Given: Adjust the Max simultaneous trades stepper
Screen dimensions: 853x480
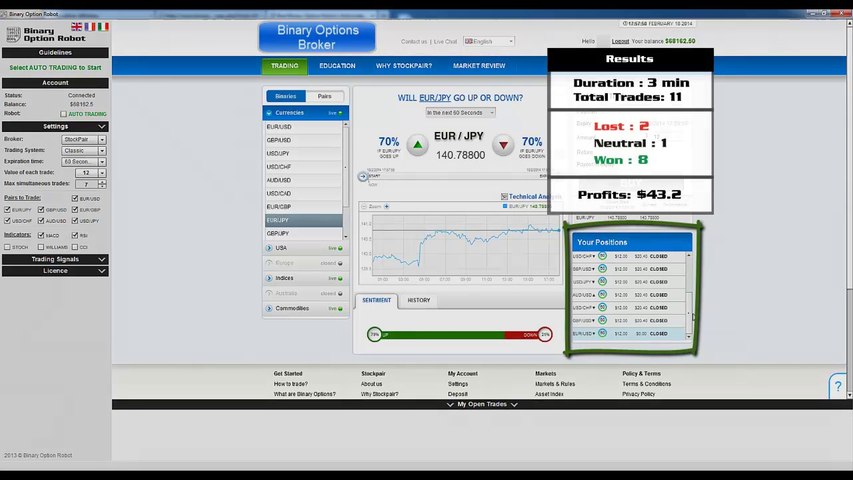Looking at the screenshot, I should pos(102,184).
